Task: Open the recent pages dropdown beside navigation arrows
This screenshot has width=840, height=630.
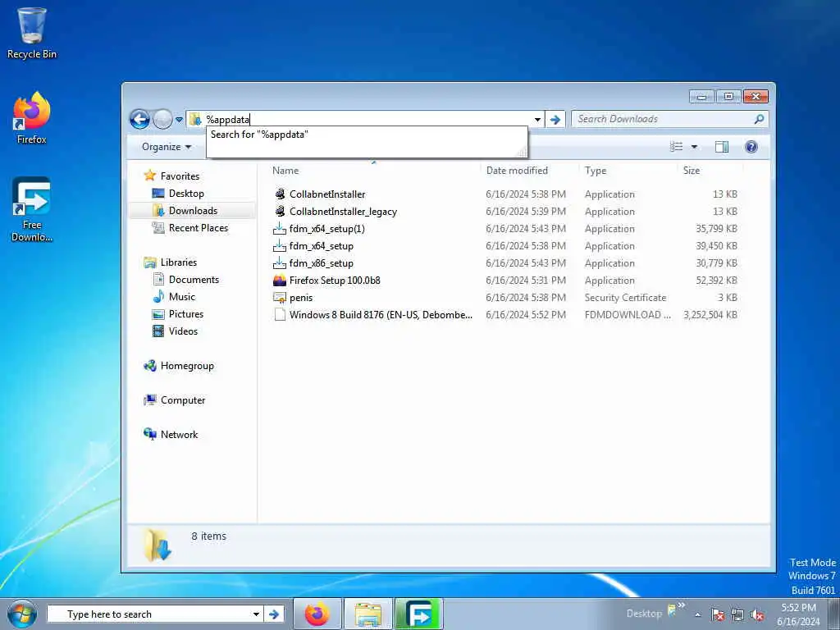Action: click(179, 120)
